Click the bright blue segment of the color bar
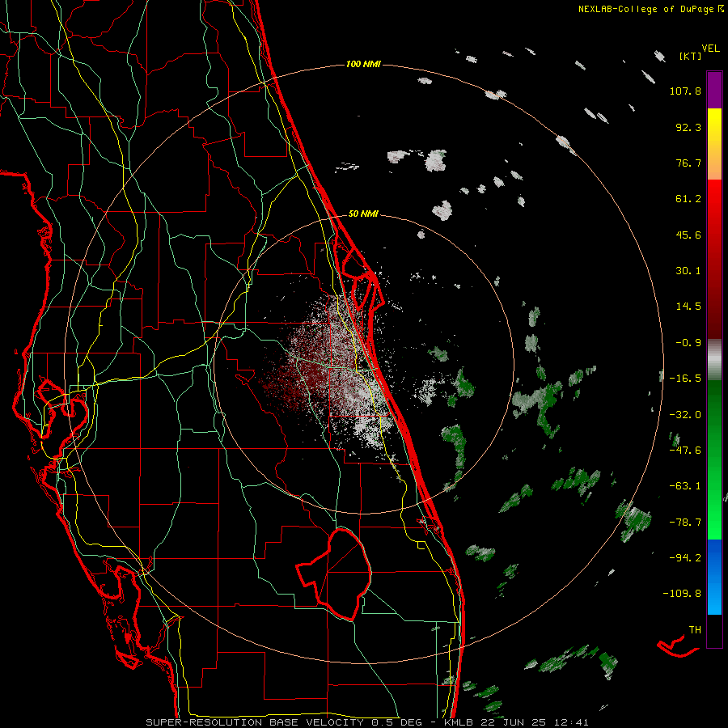 714,577
